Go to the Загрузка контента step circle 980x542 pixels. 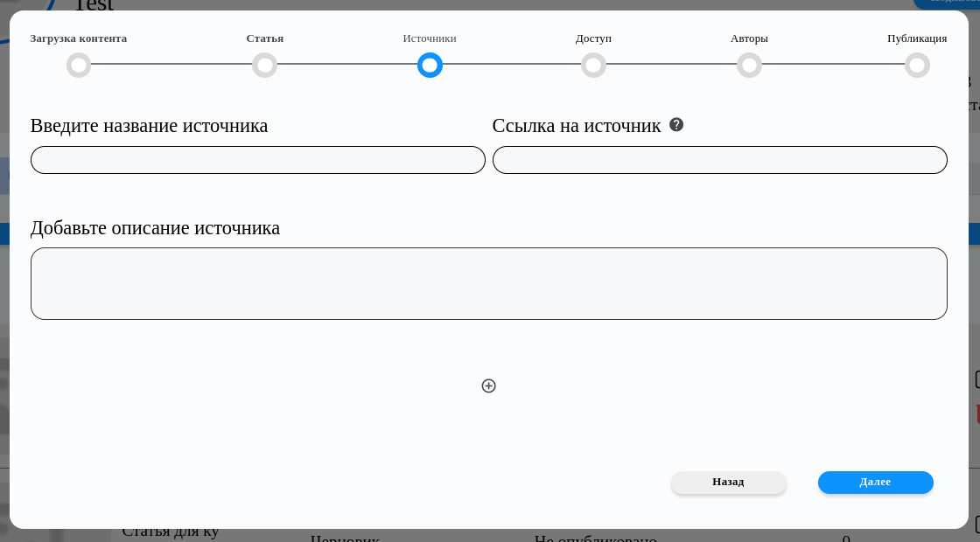[79, 65]
